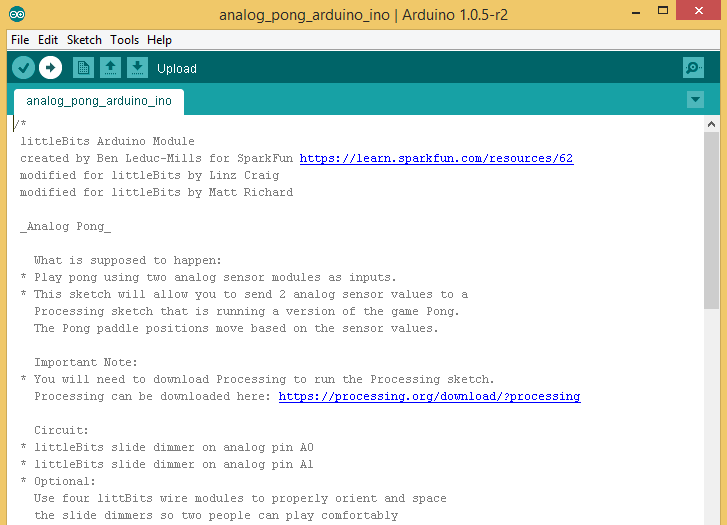Viewport: 727px width, 525px height.
Task: Open the Serial Monitor magnifier icon
Action: pyautogui.click(x=693, y=68)
